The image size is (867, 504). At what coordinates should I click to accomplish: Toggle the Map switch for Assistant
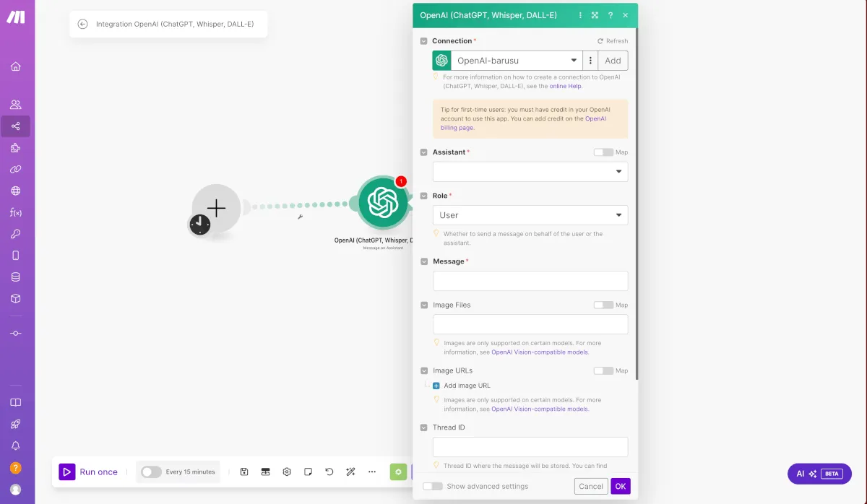coord(603,152)
